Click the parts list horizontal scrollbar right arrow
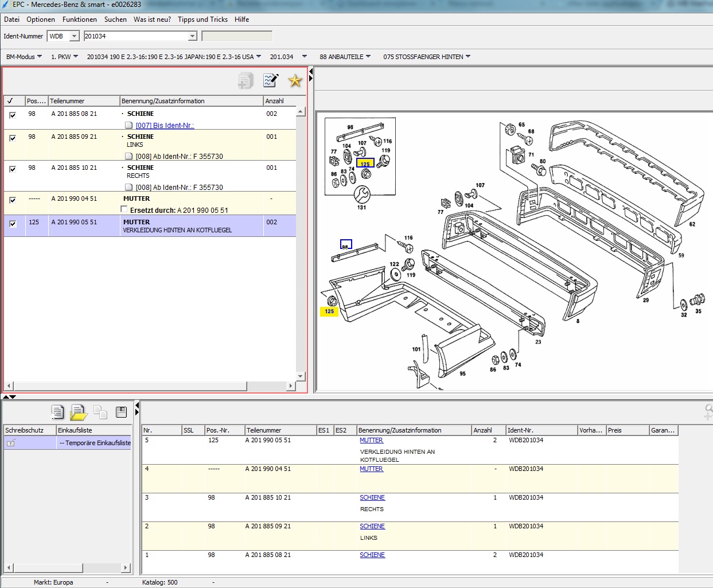 (x=291, y=386)
